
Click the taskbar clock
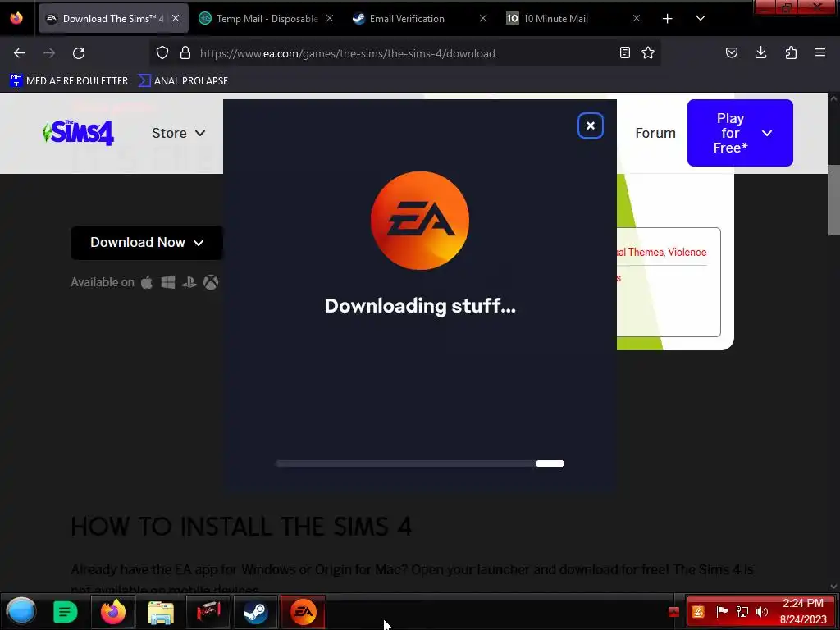coord(803,611)
